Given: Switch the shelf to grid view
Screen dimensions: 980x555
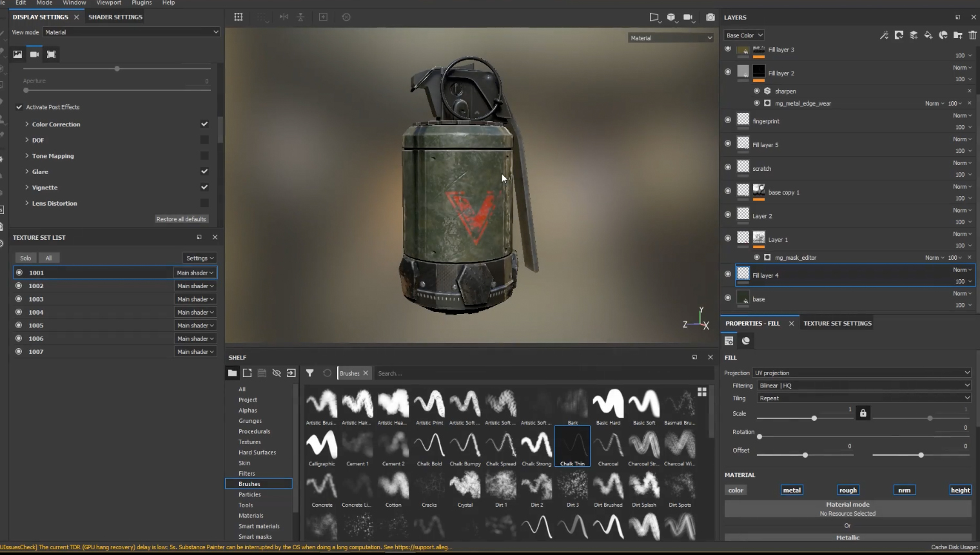Looking at the screenshot, I should pyautogui.click(x=702, y=391).
